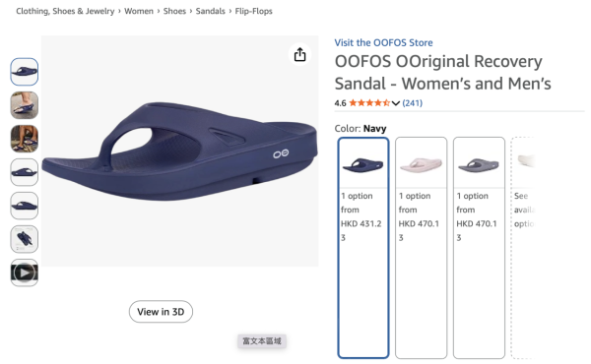Show the sixth thumbnail of sandal pair
This screenshot has height=364, width=591.
24,239
